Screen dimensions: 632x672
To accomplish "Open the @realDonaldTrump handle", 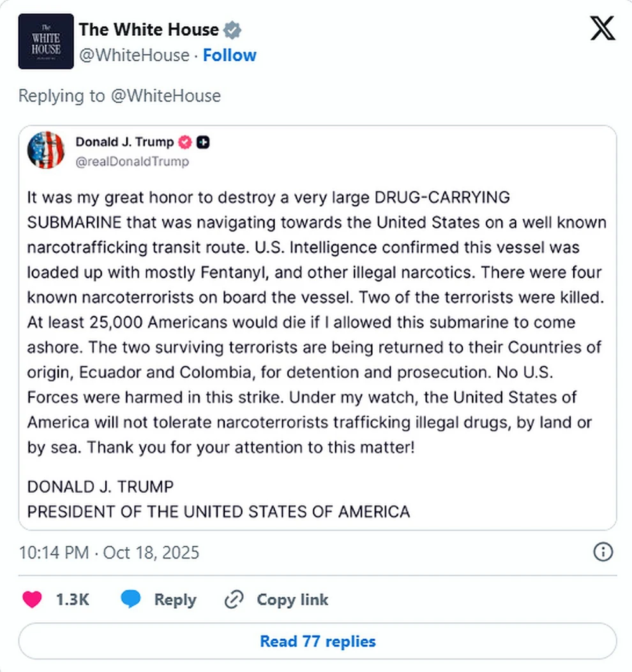I will pyautogui.click(x=132, y=161).
